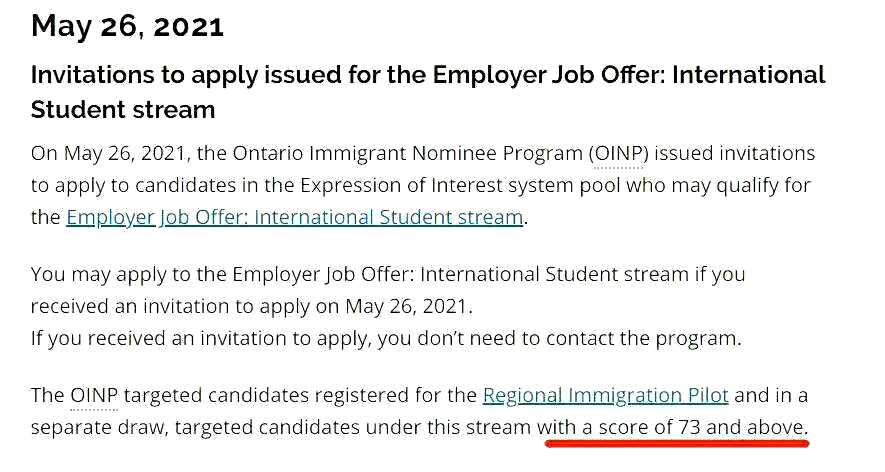The width and height of the screenshot is (885, 472).
Task: Click the 'May 26, 2021' date heading
Action: coord(128,26)
